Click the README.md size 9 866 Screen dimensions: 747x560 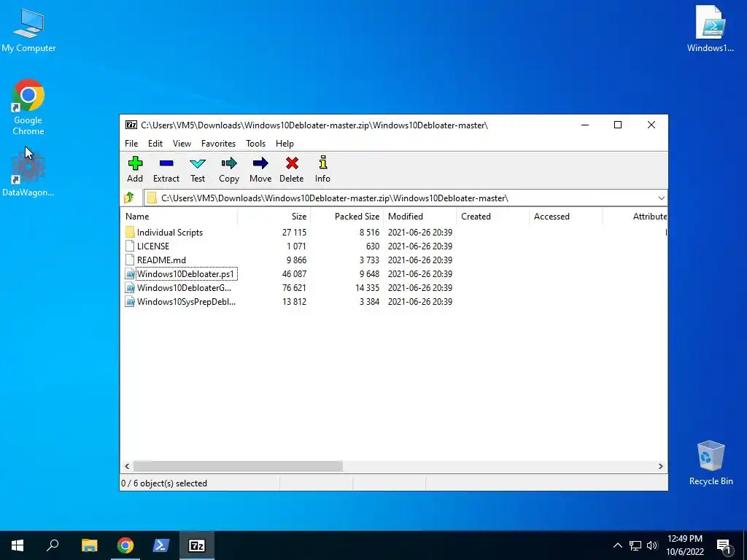[x=296, y=260]
